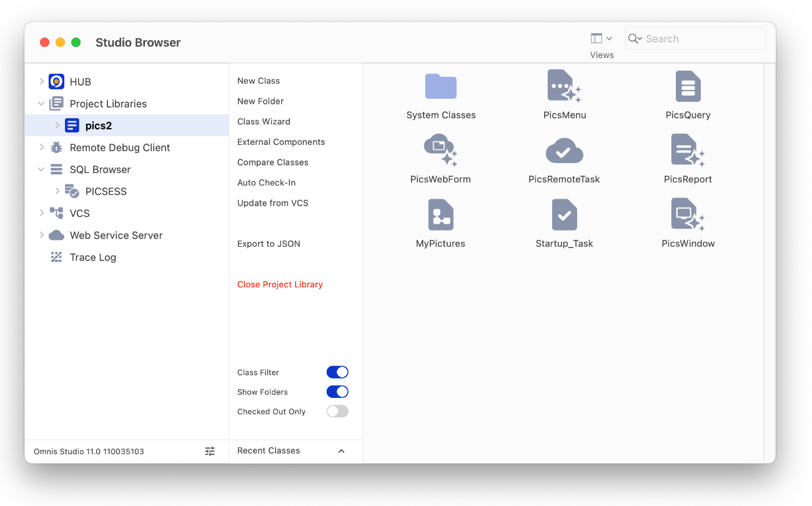The width and height of the screenshot is (812, 506).
Task: Open the Class Wizard
Action: (x=264, y=121)
